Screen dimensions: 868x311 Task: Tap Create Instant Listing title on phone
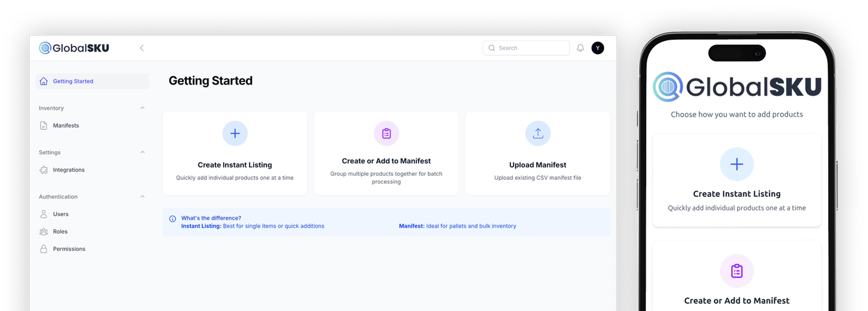point(736,194)
